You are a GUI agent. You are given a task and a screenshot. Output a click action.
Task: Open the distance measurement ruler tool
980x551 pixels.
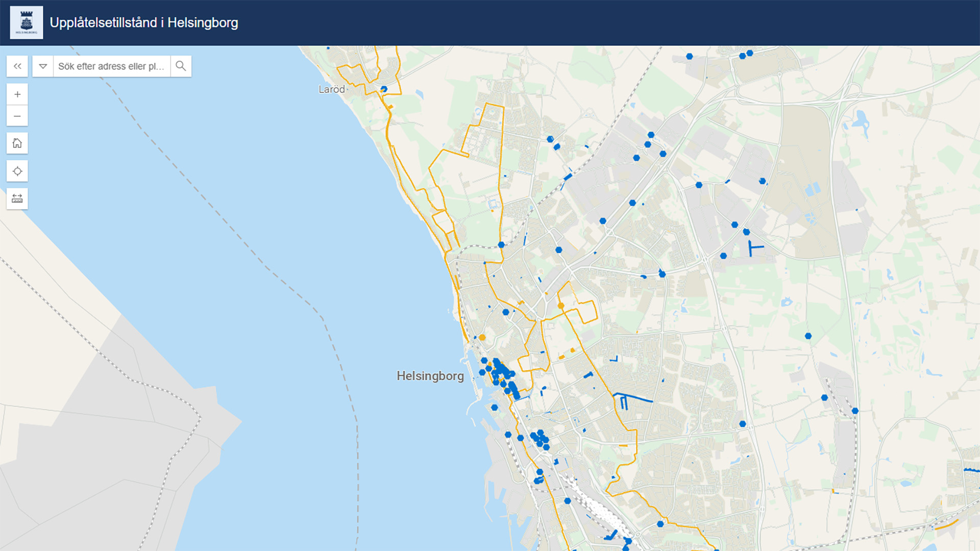click(x=17, y=198)
